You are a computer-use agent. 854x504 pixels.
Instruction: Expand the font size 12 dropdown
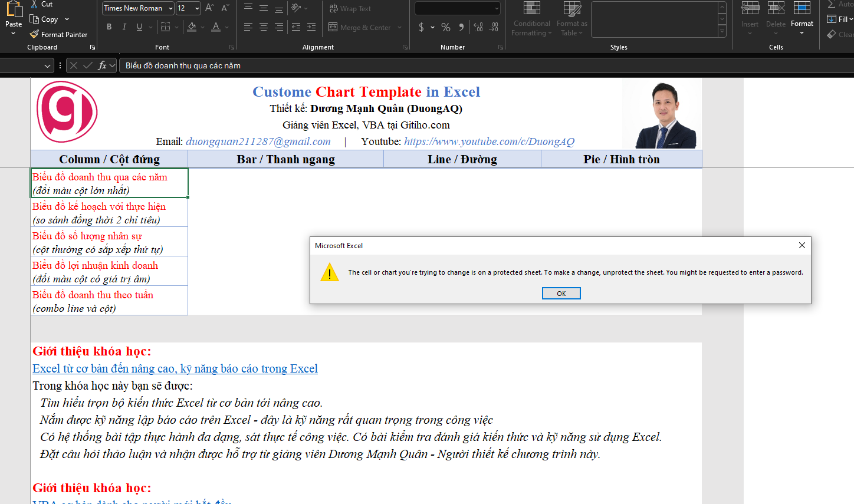pyautogui.click(x=197, y=8)
